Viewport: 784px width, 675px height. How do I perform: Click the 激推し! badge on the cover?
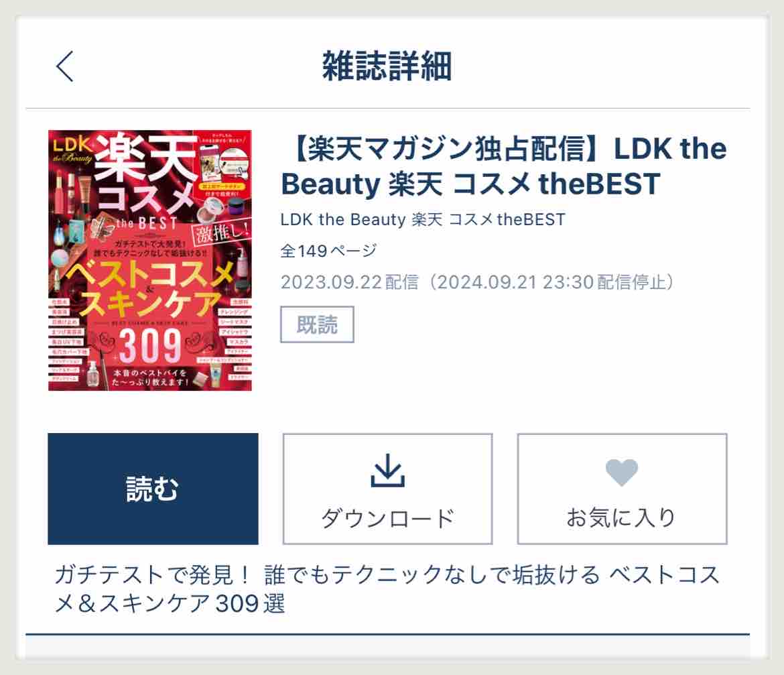click(x=222, y=231)
